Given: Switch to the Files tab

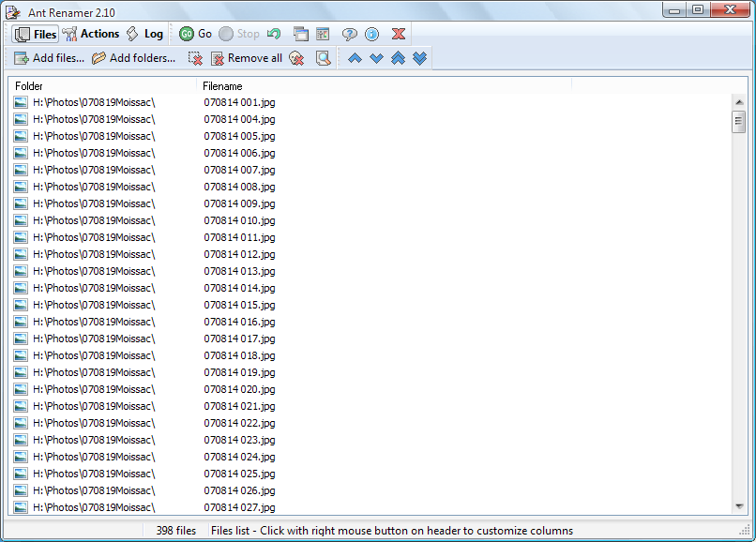Looking at the screenshot, I should tap(36, 34).
